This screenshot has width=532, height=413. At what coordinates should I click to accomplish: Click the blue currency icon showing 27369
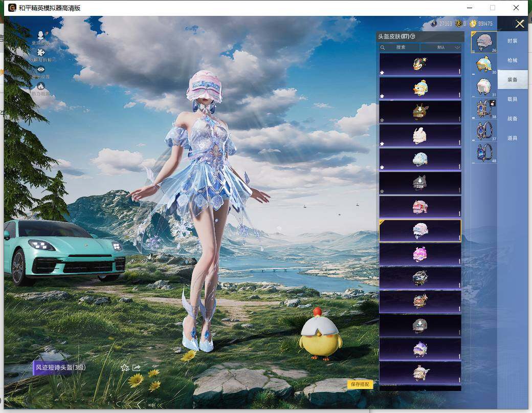(x=434, y=24)
